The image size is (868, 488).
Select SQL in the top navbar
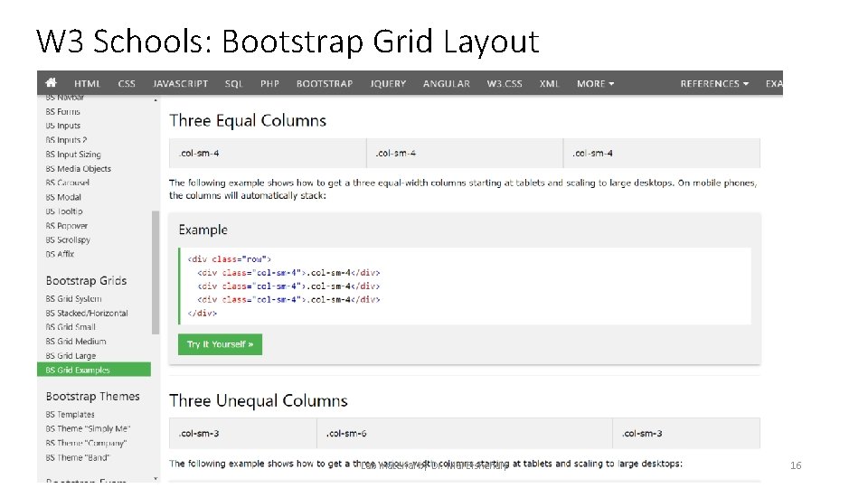coord(233,83)
